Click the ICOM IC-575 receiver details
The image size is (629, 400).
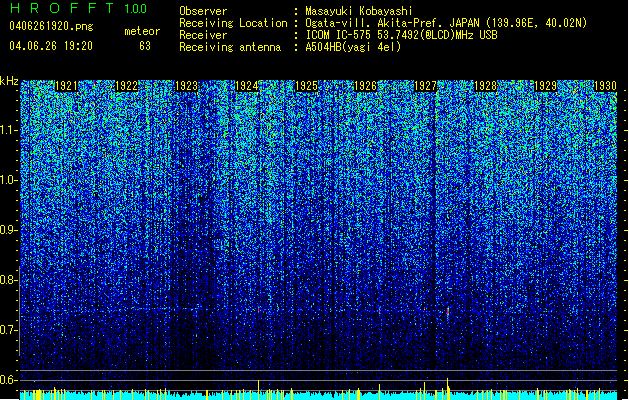tap(401, 35)
